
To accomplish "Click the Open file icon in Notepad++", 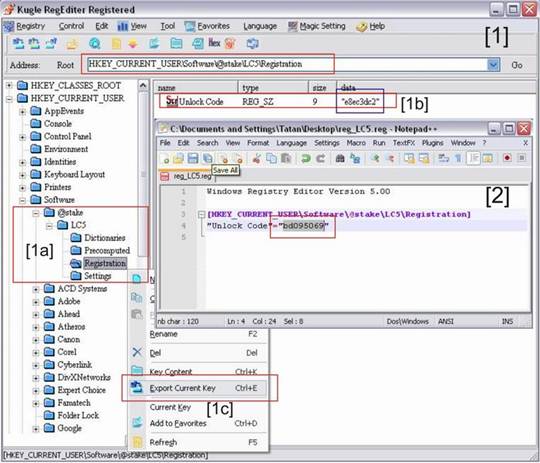I will [x=178, y=158].
